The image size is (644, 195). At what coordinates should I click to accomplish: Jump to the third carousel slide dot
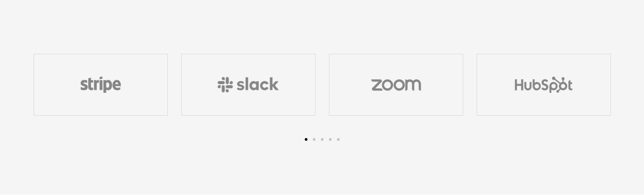322,139
